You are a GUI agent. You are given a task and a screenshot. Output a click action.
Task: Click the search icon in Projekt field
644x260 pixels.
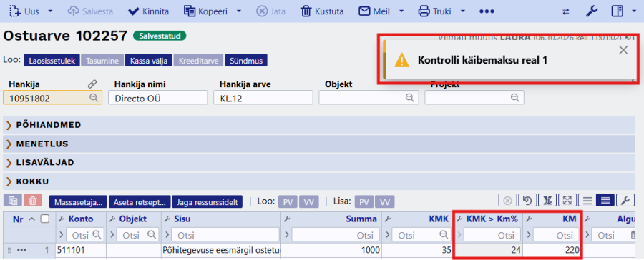click(x=514, y=98)
